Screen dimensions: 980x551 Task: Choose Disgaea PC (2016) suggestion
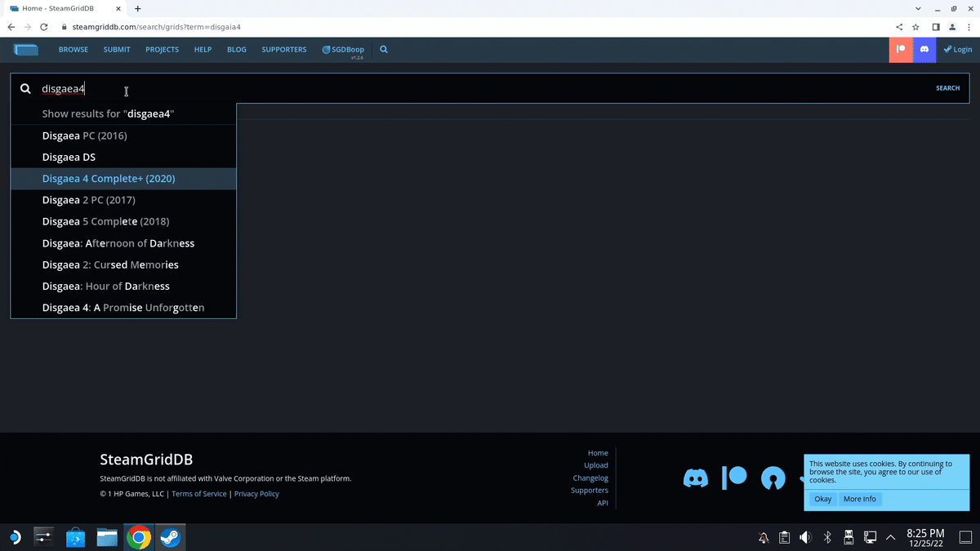123,136
